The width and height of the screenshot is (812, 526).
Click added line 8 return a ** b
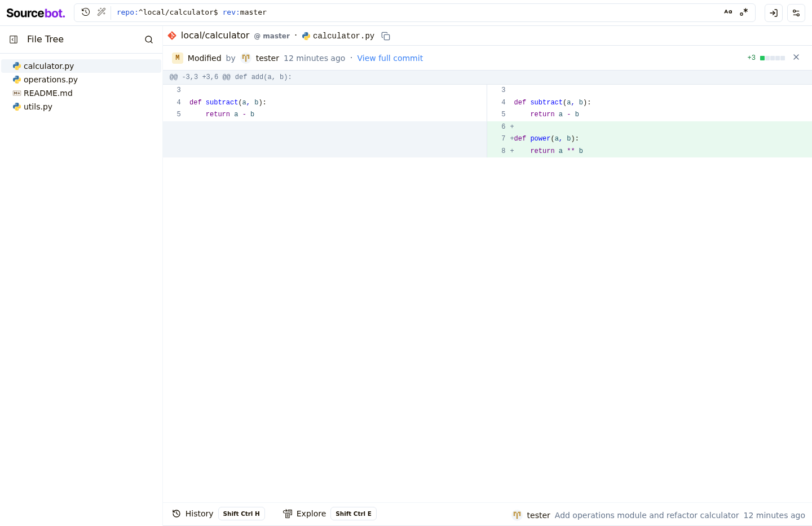[x=650, y=151]
